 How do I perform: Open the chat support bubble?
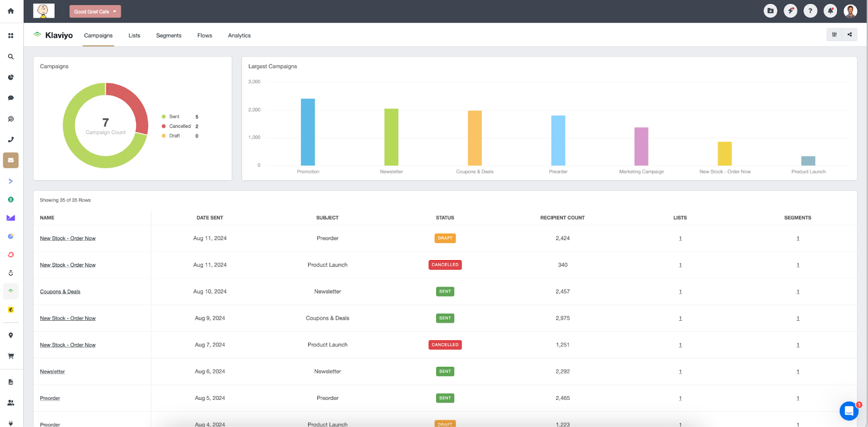tap(848, 411)
